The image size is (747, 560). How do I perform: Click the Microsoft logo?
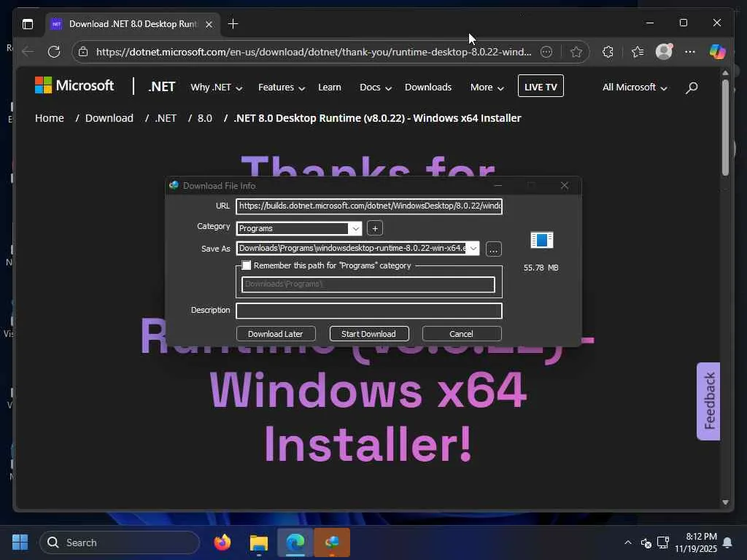click(74, 86)
